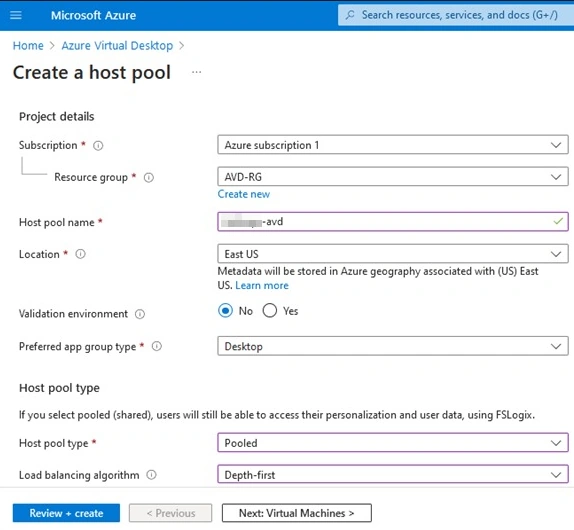
Task: Open the Host pool type Pooled dropdown
Action: (x=393, y=443)
